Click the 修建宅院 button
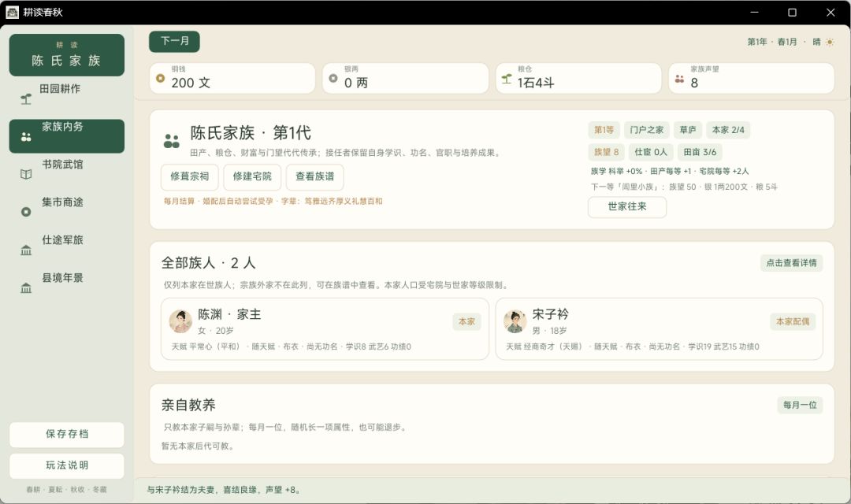The image size is (851, 504). (x=252, y=177)
